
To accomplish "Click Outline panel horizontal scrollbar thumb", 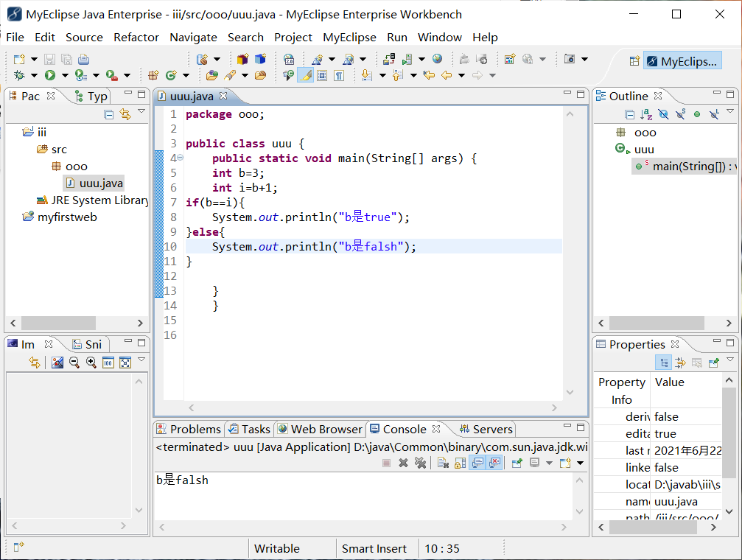I will click(x=657, y=323).
